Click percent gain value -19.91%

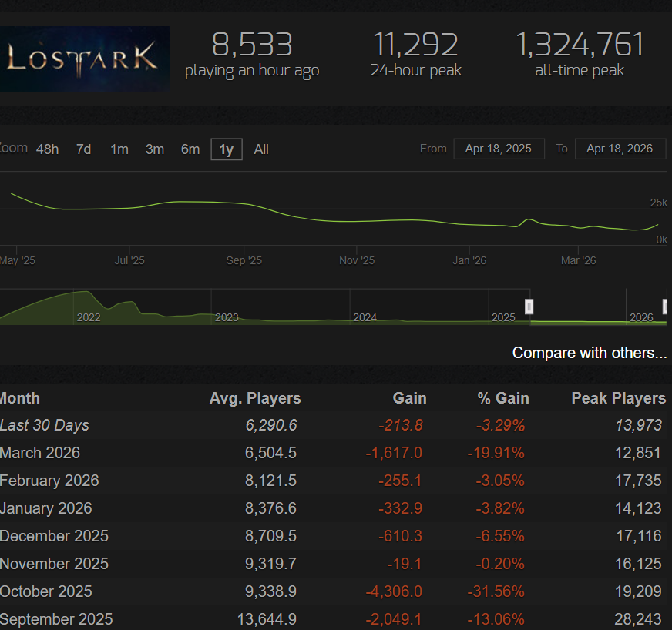pyautogui.click(x=496, y=453)
